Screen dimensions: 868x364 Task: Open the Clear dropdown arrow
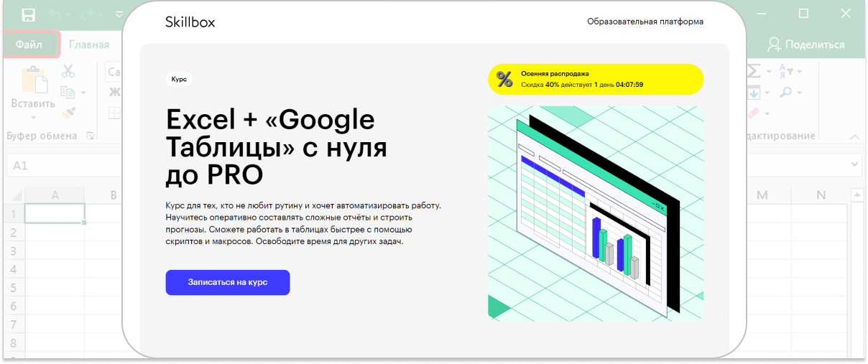pyautogui.click(x=767, y=114)
